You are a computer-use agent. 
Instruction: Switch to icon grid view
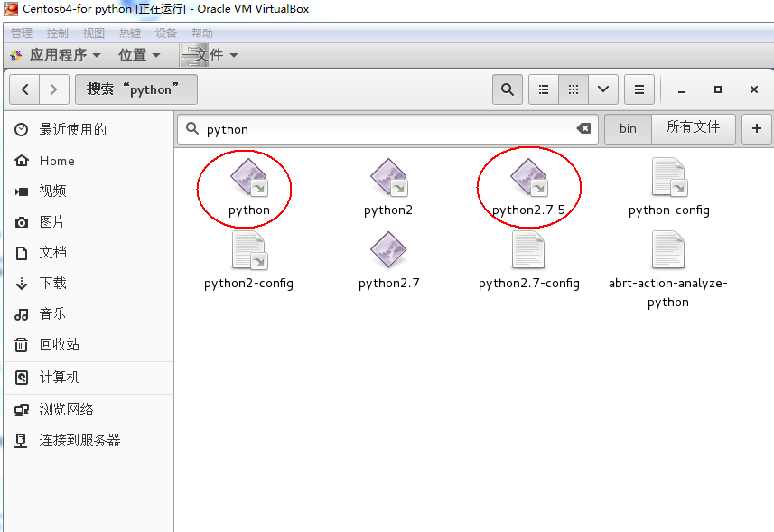[574, 89]
